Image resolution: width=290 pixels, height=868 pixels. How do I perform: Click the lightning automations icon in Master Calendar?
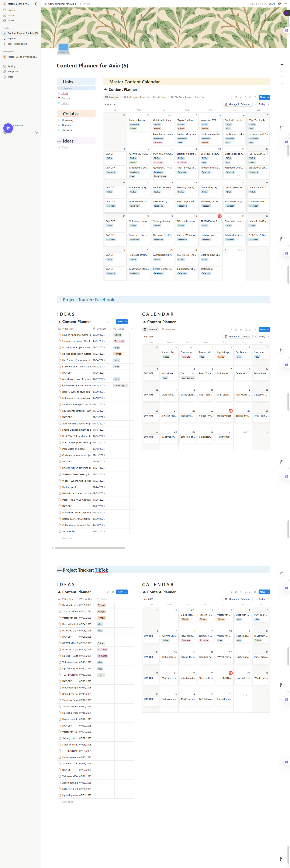tap(241, 97)
